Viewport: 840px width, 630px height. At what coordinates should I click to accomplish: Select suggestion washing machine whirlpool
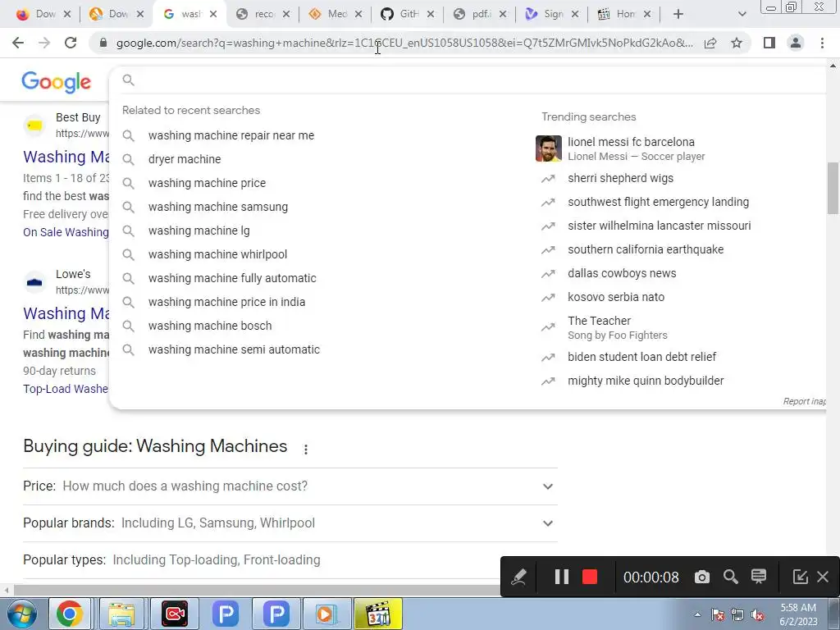217,254
